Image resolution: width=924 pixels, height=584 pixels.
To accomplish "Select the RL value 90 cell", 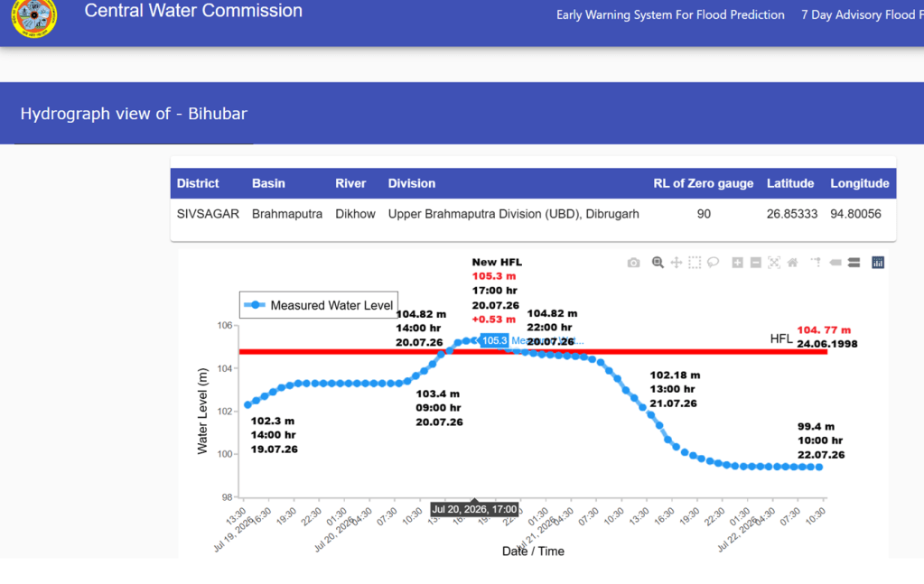I will pos(704,214).
